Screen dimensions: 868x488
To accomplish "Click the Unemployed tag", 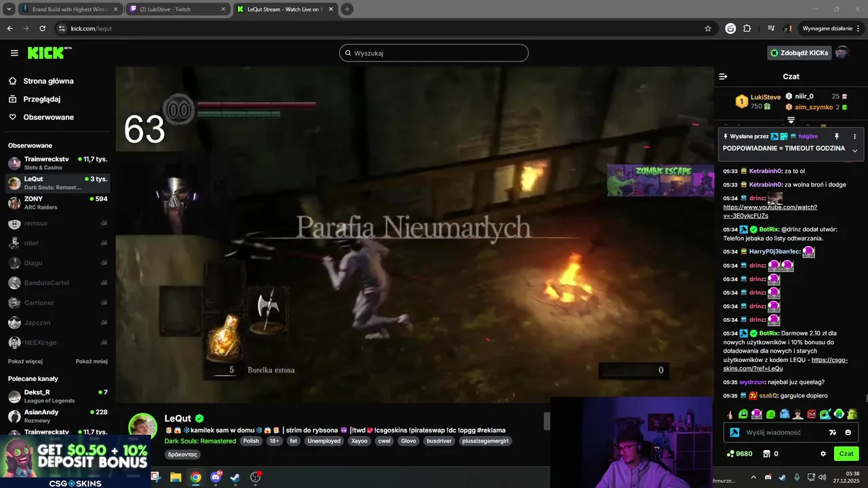I will coord(323,441).
